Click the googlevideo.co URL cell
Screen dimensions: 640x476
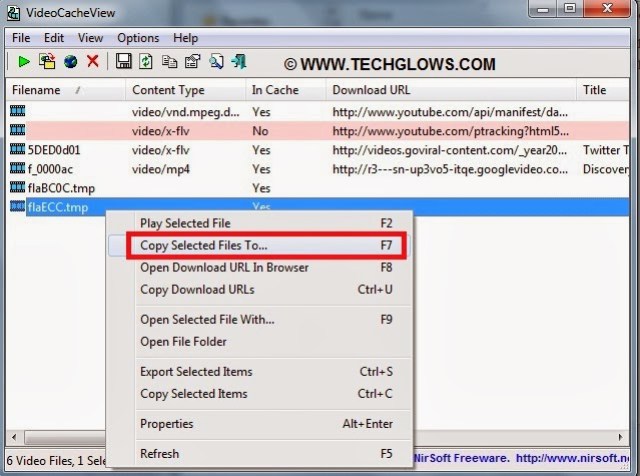(x=450, y=169)
